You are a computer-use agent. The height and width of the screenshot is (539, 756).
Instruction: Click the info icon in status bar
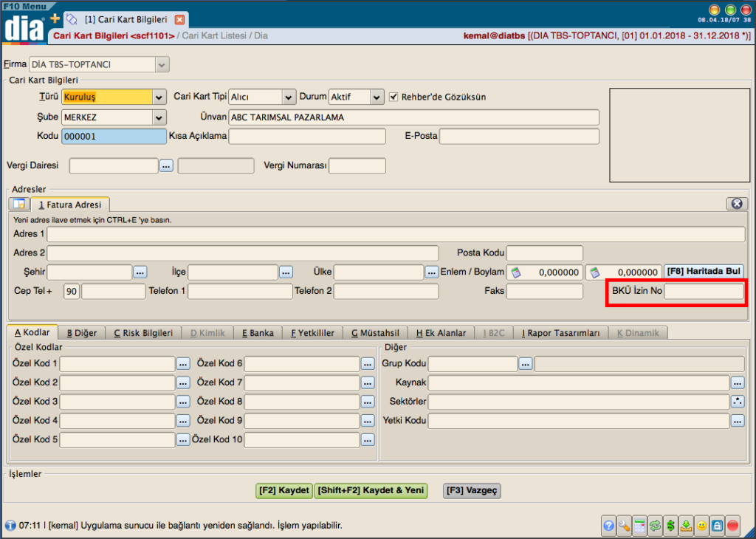10,526
